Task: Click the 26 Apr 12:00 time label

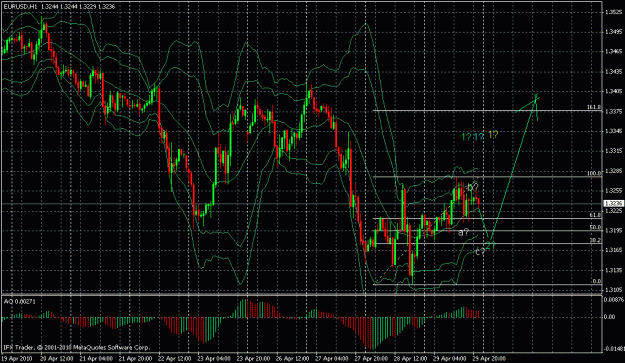Action: tap(292, 358)
